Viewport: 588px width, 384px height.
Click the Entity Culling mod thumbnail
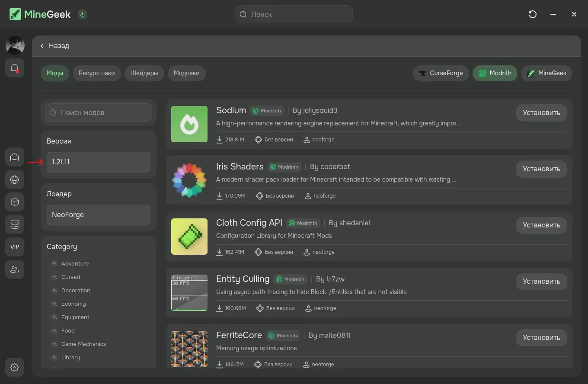tap(189, 293)
